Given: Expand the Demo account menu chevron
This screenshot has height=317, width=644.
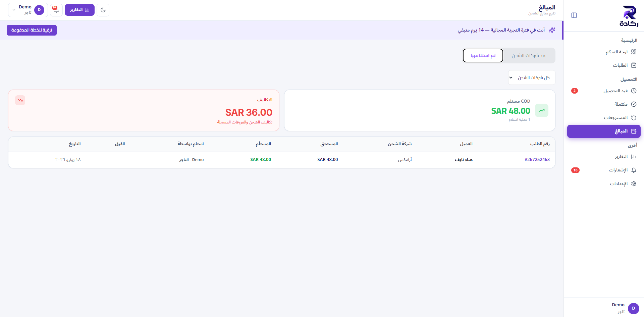Looking at the screenshot, I should pyautogui.click(x=14, y=10).
